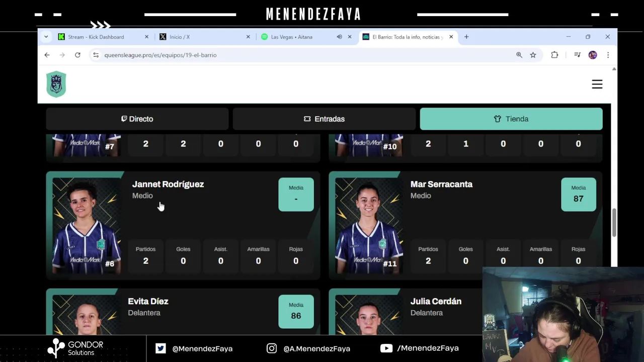644x362 pixels.
Task: Go forward to the next page
Action: point(62,55)
